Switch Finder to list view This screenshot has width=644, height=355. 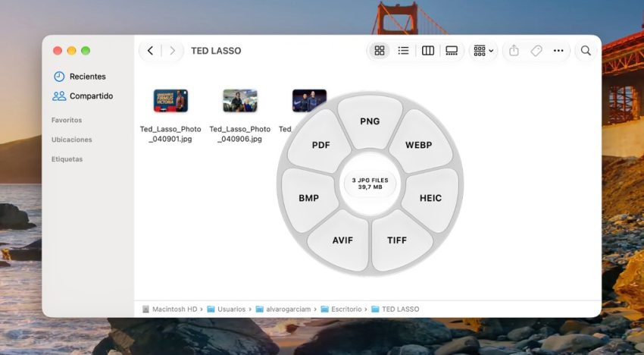(x=403, y=51)
